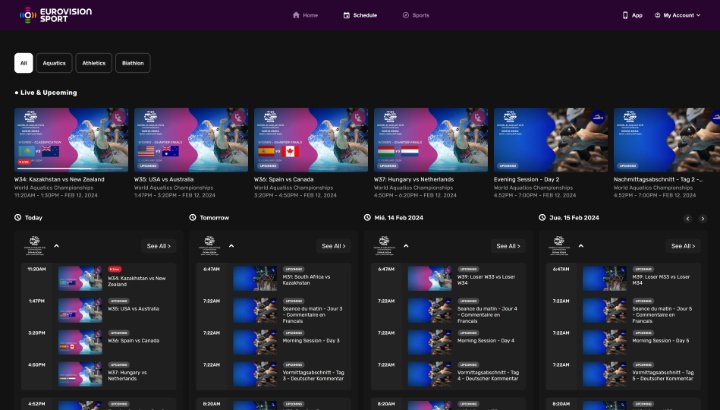Open Séance du matin - Jour 5 listing
This screenshot has width=720, height=410.
click(624, 310)
